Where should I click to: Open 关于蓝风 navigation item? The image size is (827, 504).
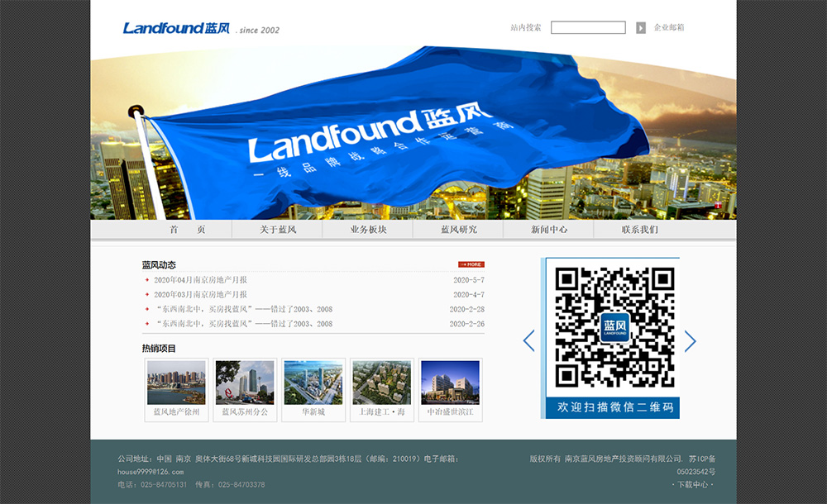click(x=278, y=230)
